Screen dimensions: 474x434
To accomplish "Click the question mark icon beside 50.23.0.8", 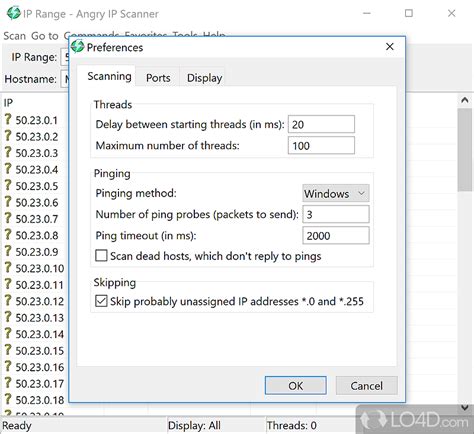I will [8, 235].
